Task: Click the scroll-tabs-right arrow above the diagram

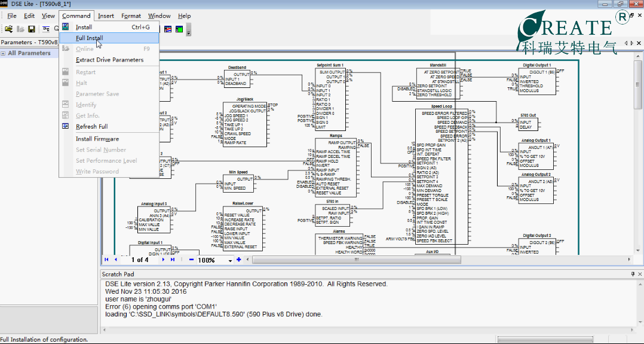Action: click(631, 43)
